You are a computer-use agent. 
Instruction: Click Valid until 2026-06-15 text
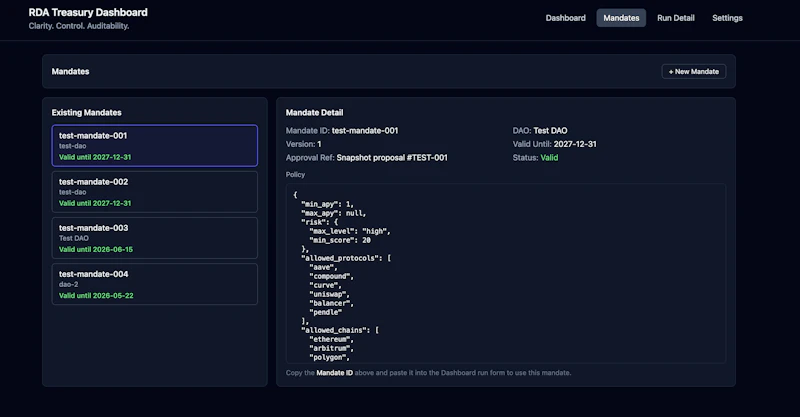(96, 250)
